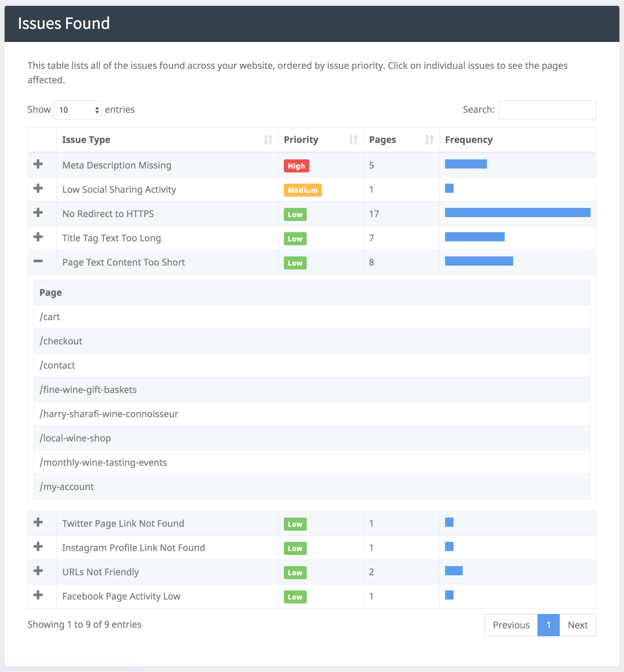Click the Low badge on No Redirect to HTTPS
This screenshot has width=624, height=672.
(295, 214)
